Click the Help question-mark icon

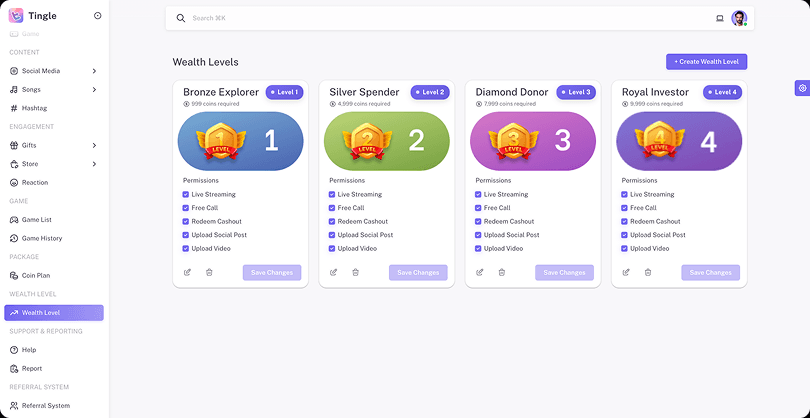[14, 350]
